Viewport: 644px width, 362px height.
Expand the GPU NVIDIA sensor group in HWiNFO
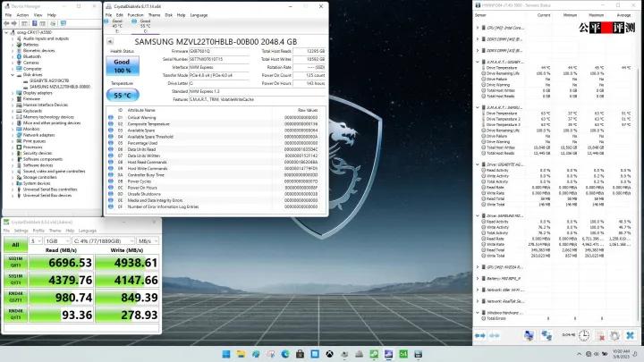[x=478, y=267]
